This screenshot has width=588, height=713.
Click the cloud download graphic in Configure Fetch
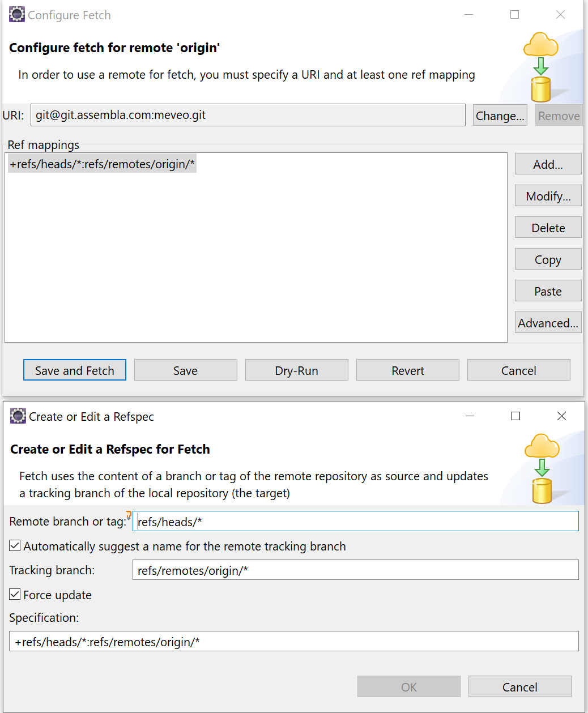pyautogui.click(x=541, y=65)
